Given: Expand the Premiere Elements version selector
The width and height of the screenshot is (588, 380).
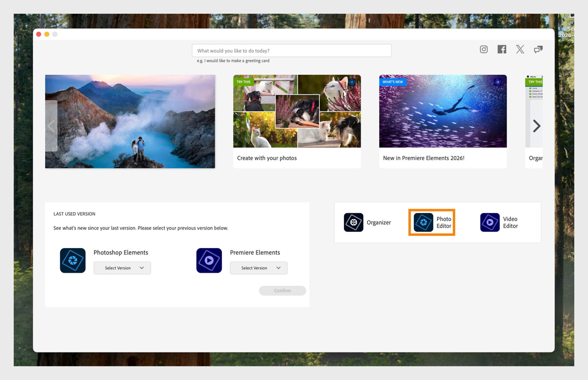Looking at the screenshot, I should click(x=258, y=268).
